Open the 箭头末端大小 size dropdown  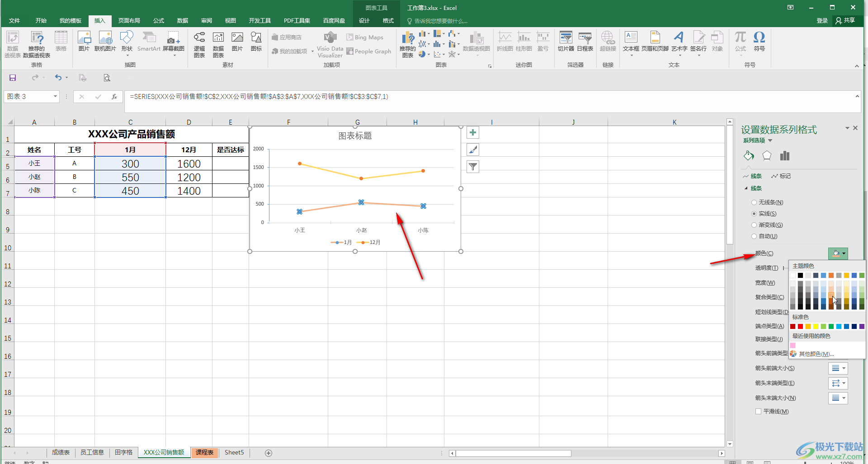pyautogui.click(x=838, y=398)
